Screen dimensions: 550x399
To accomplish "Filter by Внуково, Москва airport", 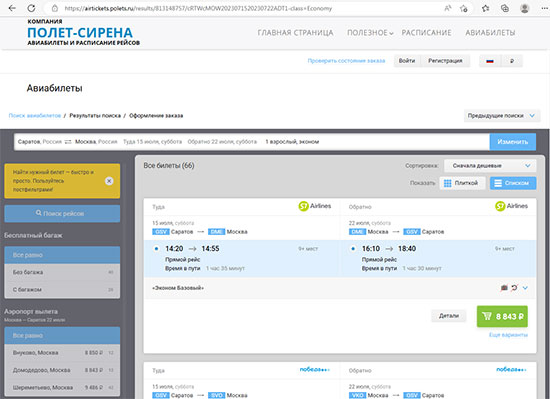I will click(x=62, y=353).
